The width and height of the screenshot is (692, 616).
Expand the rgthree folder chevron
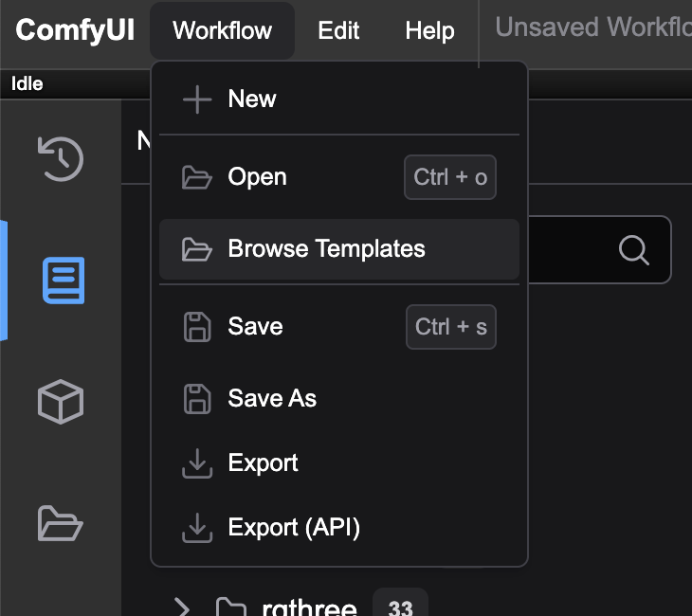coord(182,607)
